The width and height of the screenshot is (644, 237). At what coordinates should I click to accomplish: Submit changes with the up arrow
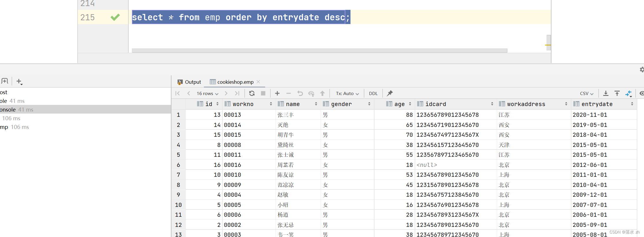click(322, 93)
